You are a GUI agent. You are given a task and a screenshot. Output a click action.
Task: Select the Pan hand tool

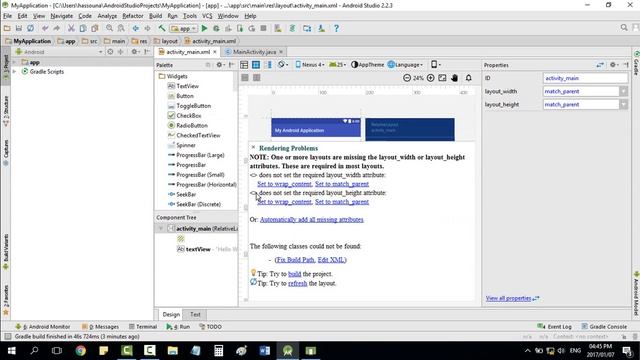coord(454,78)
